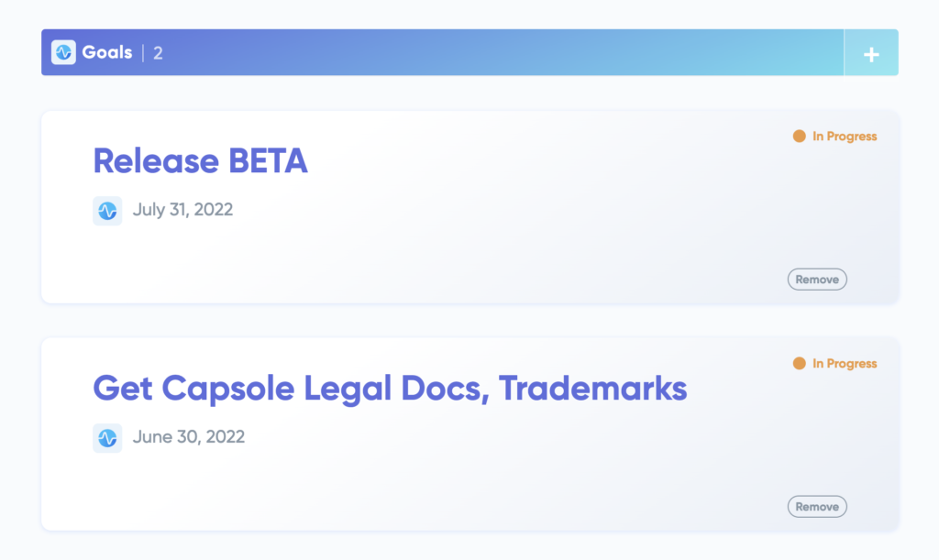This screenshot has width=939, height=560.
Task: Click orange status dot on Release BETA
Action: [x=799, y=137]
